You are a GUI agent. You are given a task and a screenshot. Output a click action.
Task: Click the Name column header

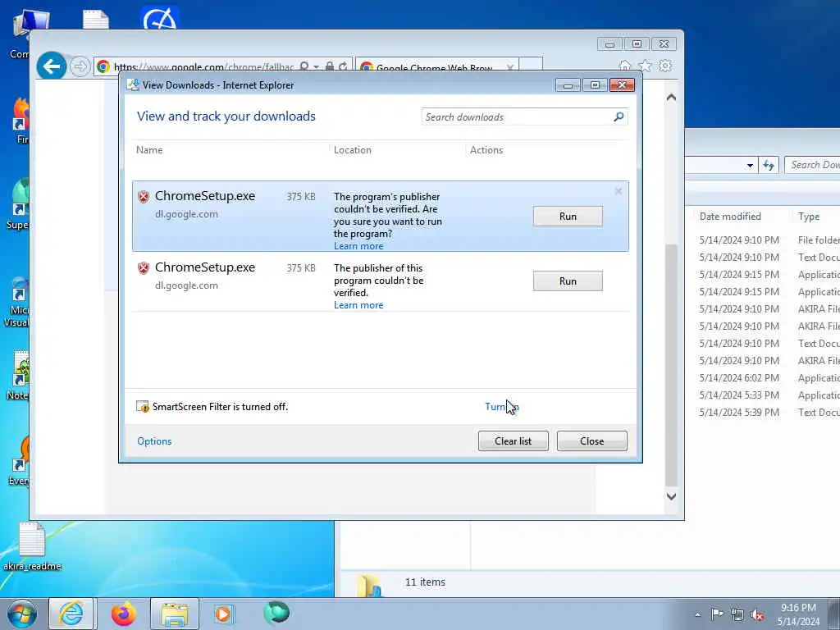click(x=149, y=150)
